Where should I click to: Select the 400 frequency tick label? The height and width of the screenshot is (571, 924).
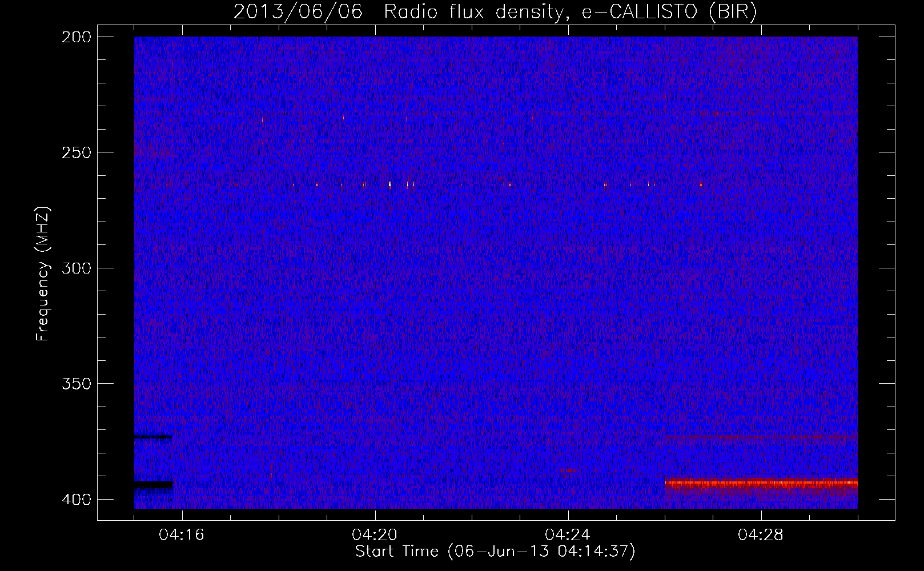point(76,499)
